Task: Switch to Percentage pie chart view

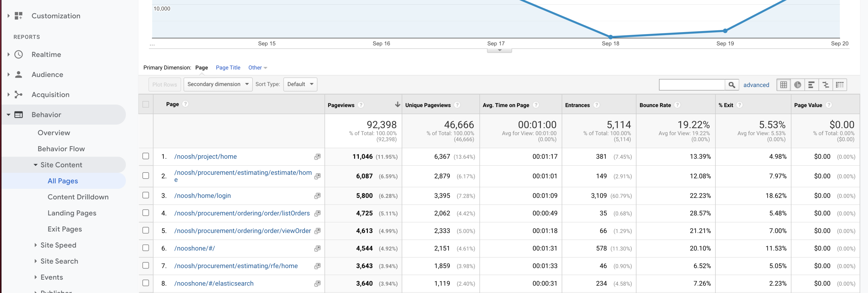Action: click(797, 85)
